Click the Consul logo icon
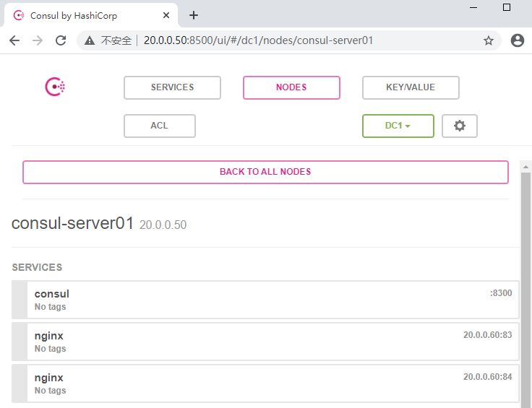The height and width of the screenshot is (408, 532). pos(55,87)
